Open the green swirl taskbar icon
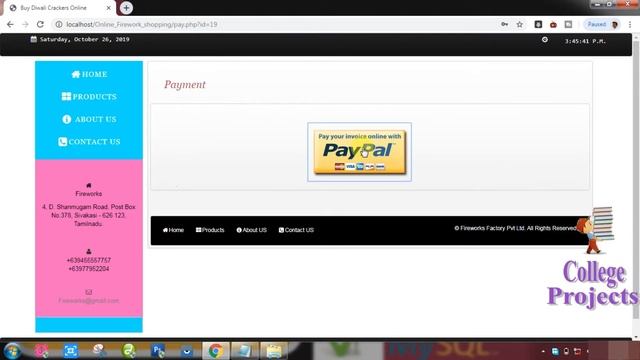The image size is (640, 360). (129, 351)
